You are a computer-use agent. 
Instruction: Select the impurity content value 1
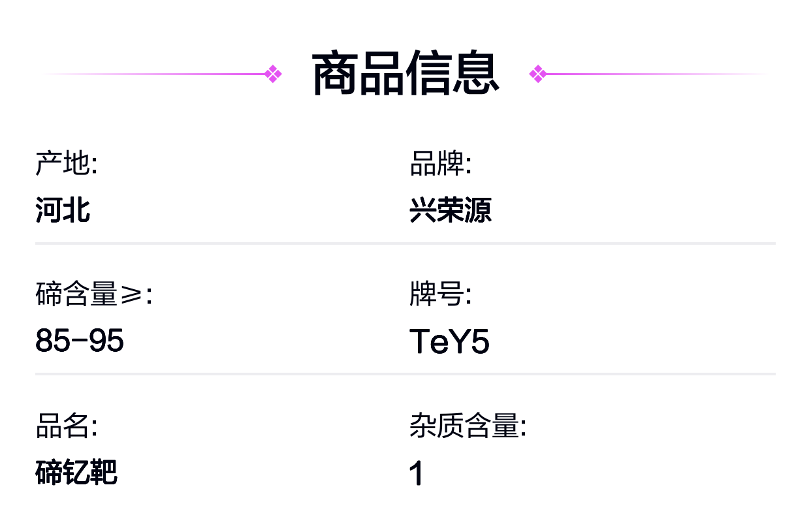tap(416, 473)
